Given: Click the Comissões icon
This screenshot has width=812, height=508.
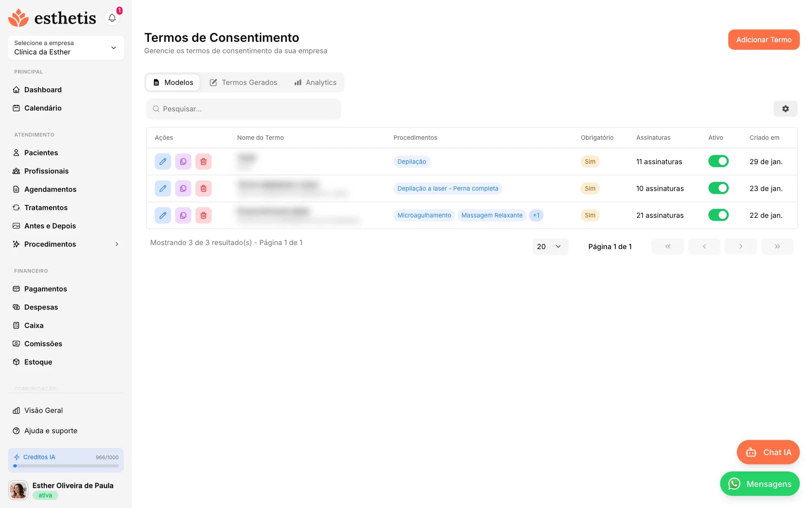Looking at the screenshot, I should coord(16,344).
